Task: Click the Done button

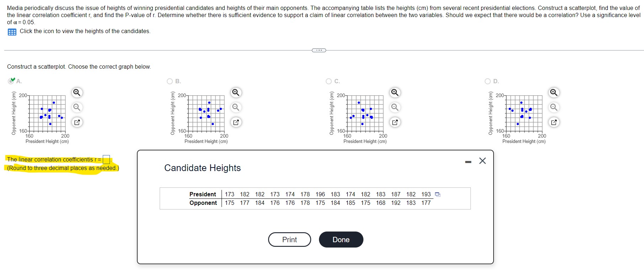Action: coord(341,239)
